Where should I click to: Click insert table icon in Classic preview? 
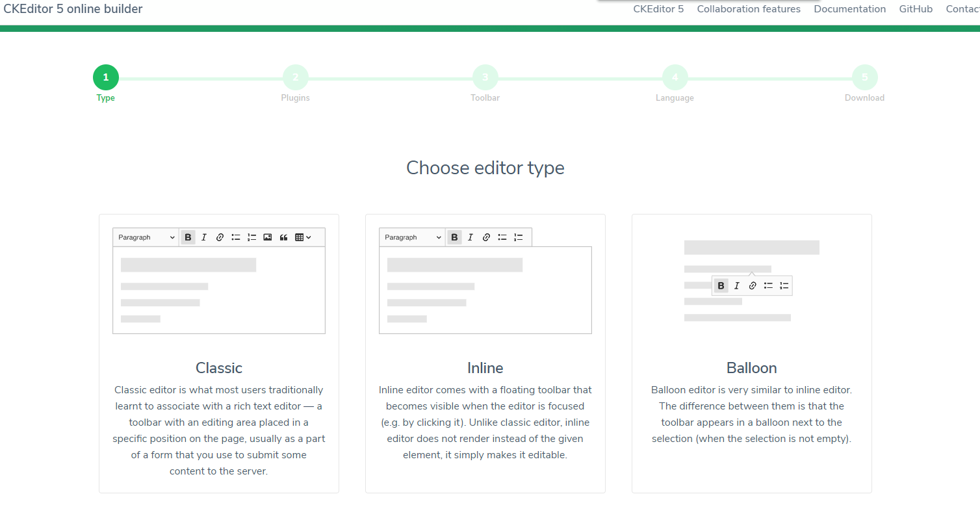(303, 237)
